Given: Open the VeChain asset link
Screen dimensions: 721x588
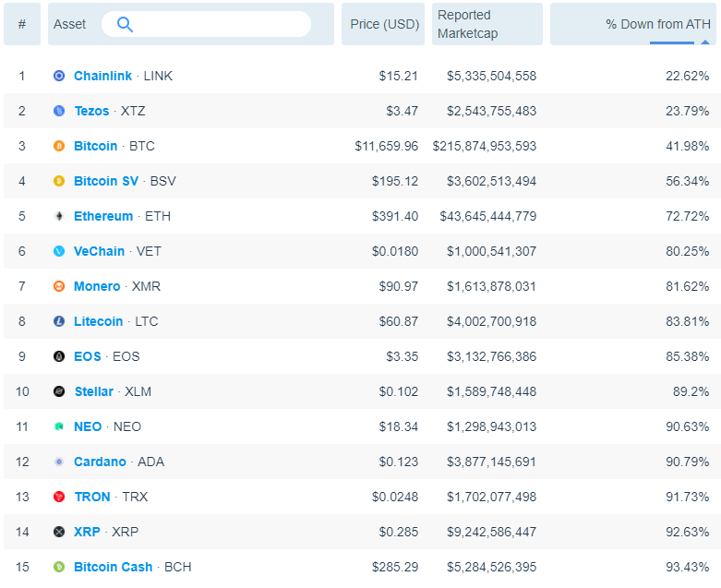Looking at the screenshot, I should coord(100,251).
